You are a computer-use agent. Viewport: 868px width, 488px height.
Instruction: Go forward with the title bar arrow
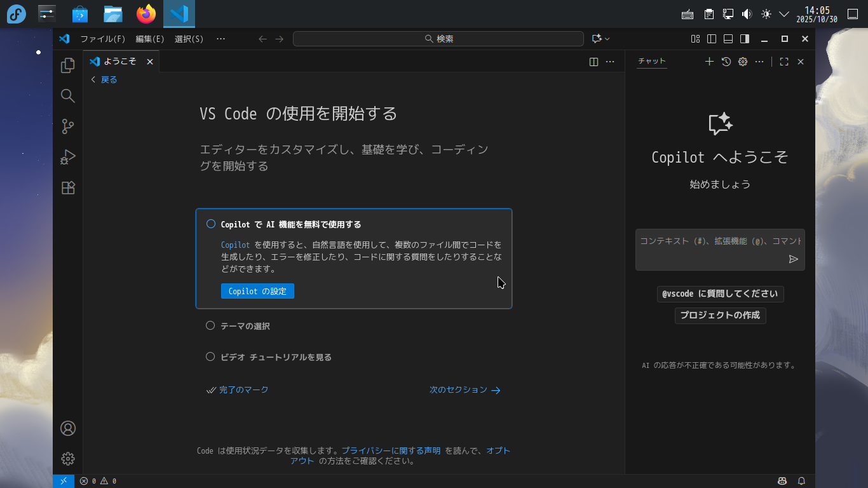tap(280, 39)
